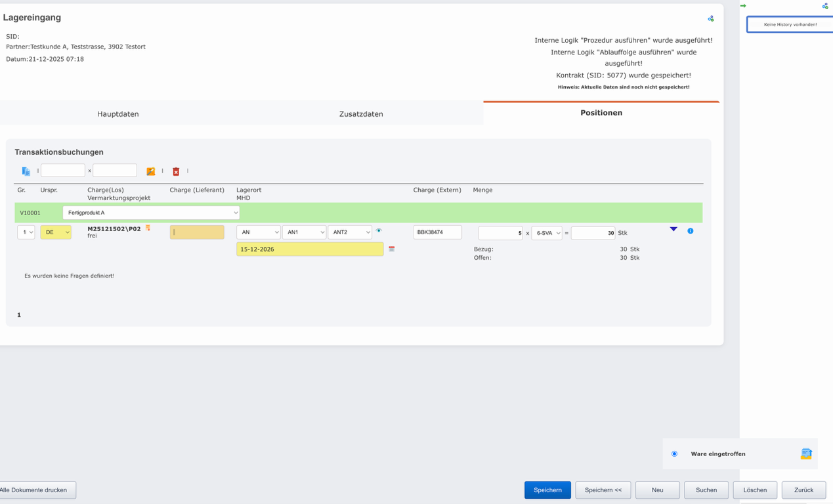833x504 pixels.
Task: Click the Charge (Lieferant) input field
Action: point(197,232)
